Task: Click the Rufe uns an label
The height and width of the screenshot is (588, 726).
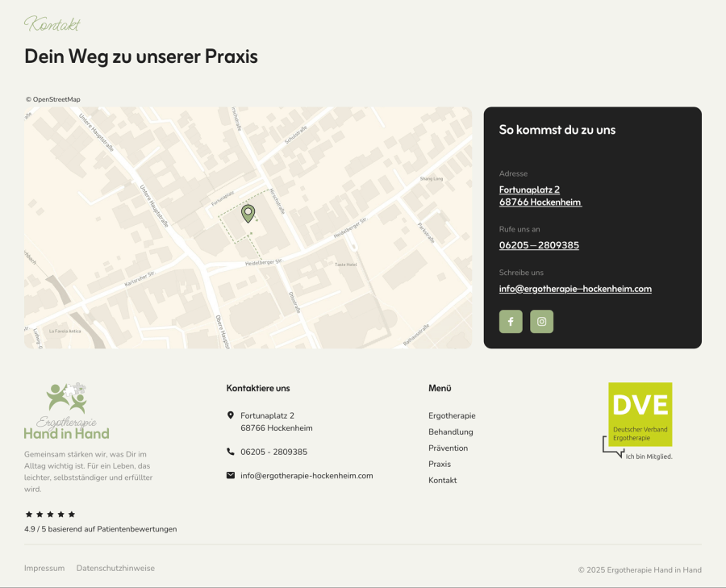Action: [519, 229]
